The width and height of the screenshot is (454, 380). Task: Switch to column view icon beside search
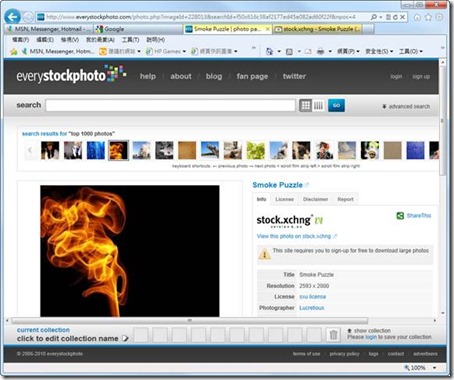(318, 106)
